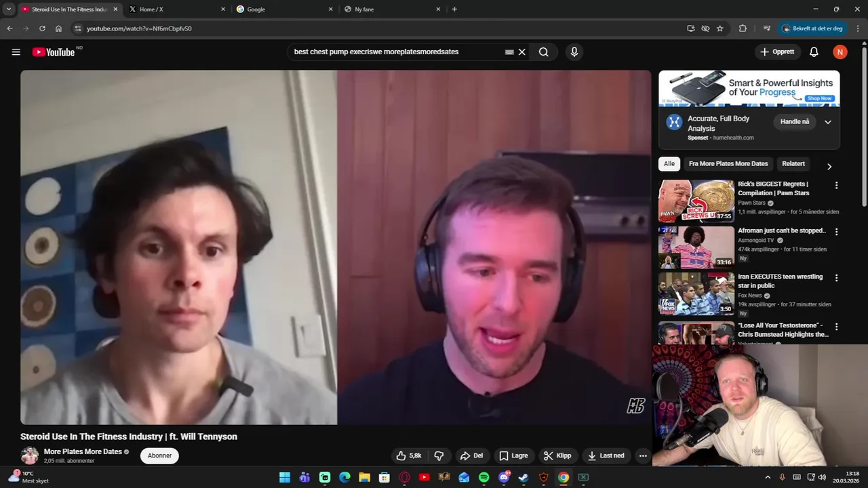Click the Opprett create button
Viewport: 868px width, 488px height.
777,52
